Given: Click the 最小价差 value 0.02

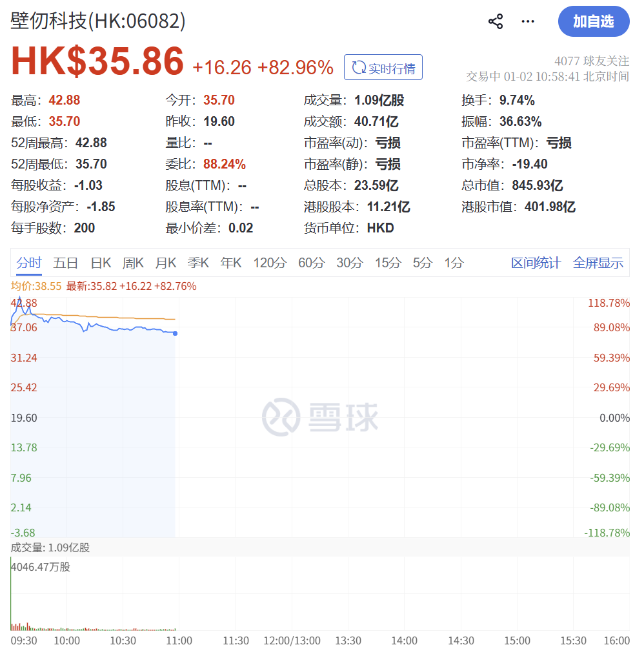Looking at the screenshot, I should 241,228.
